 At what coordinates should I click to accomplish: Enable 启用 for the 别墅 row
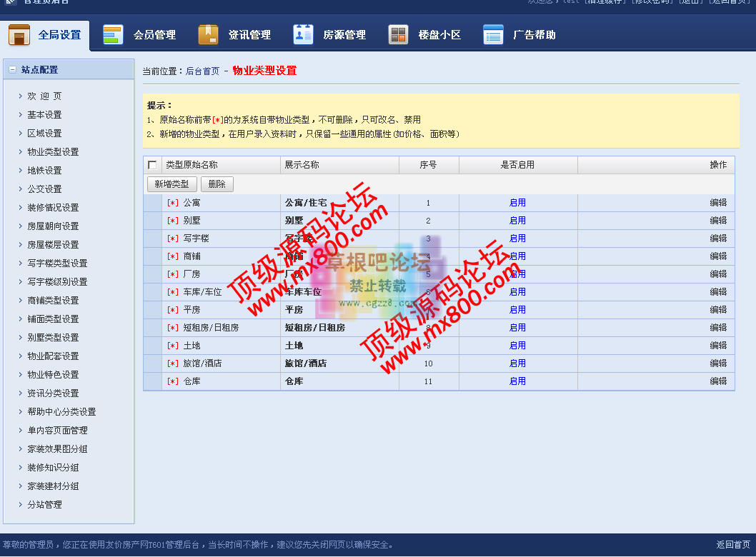point(517,220)
